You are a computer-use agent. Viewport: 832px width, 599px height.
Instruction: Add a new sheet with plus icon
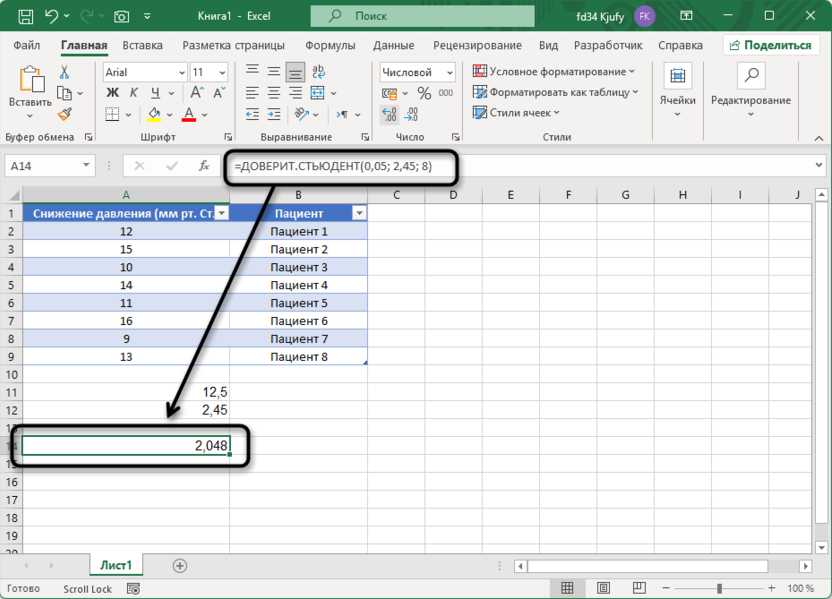pyautogui.click(x=180, y=566)
